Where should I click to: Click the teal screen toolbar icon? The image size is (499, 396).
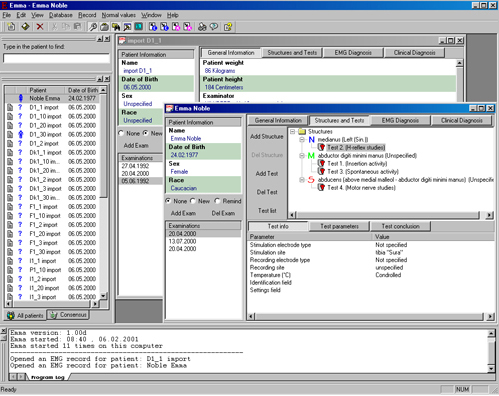click(x=138, y=27)
